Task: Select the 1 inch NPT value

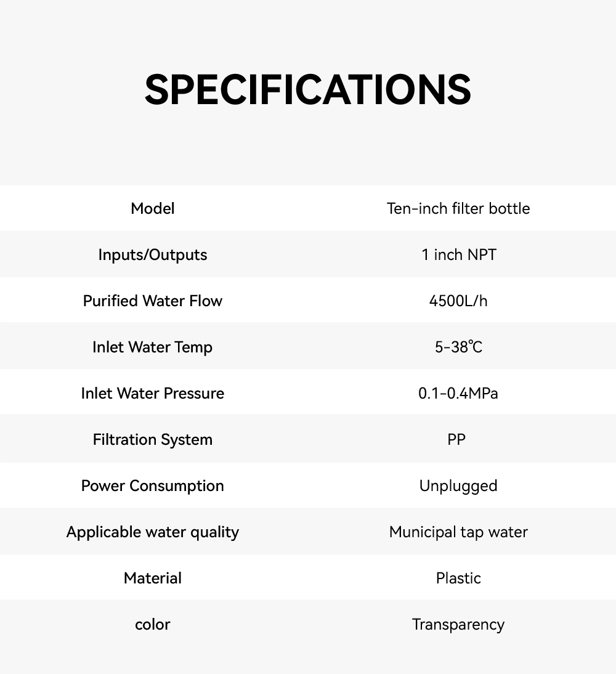Action: pos(458,255)
